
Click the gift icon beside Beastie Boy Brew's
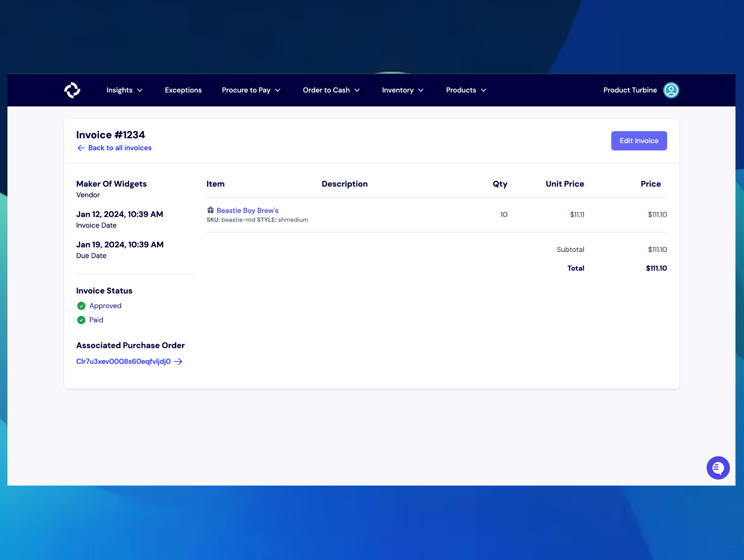(x=210, y=210)
